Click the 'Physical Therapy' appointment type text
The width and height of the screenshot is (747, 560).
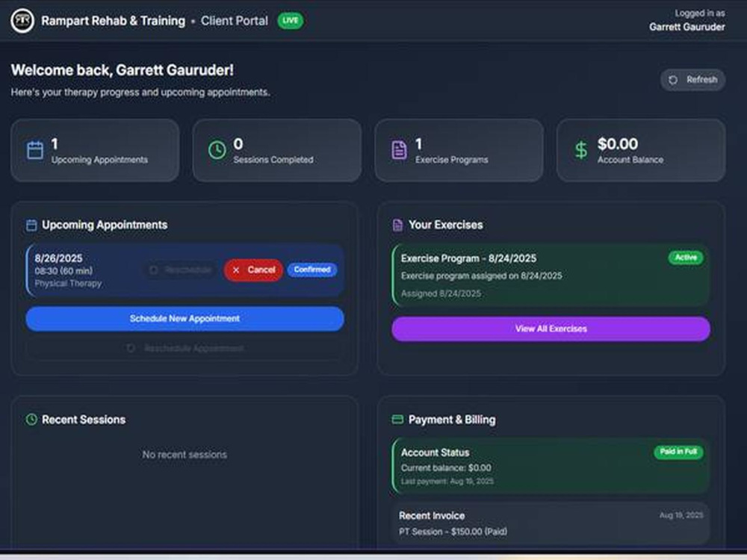(68, 283)
